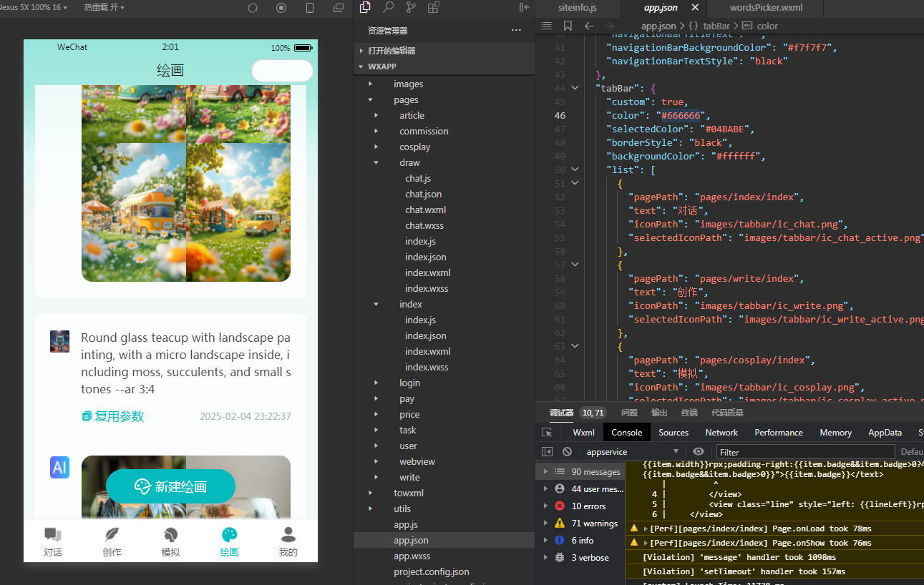Open the 代码质量 panel tab
Screen dimensions: 924x585
click(x=727, y=413)
